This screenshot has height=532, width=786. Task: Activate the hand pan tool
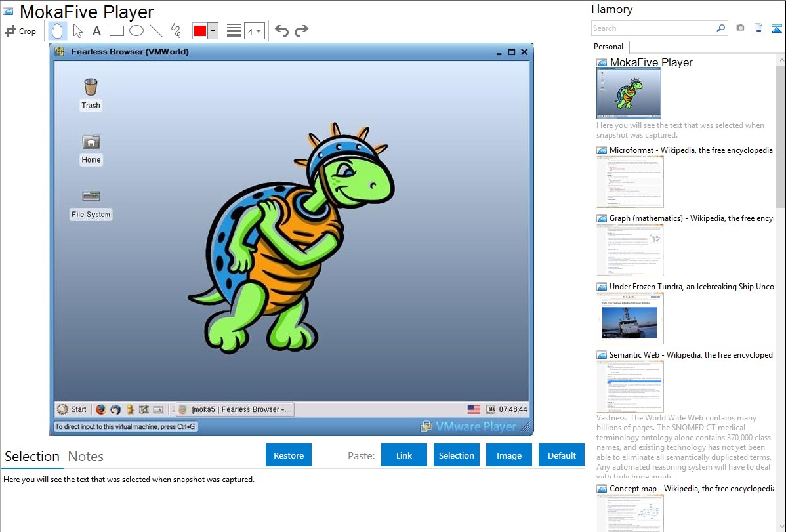58,31
